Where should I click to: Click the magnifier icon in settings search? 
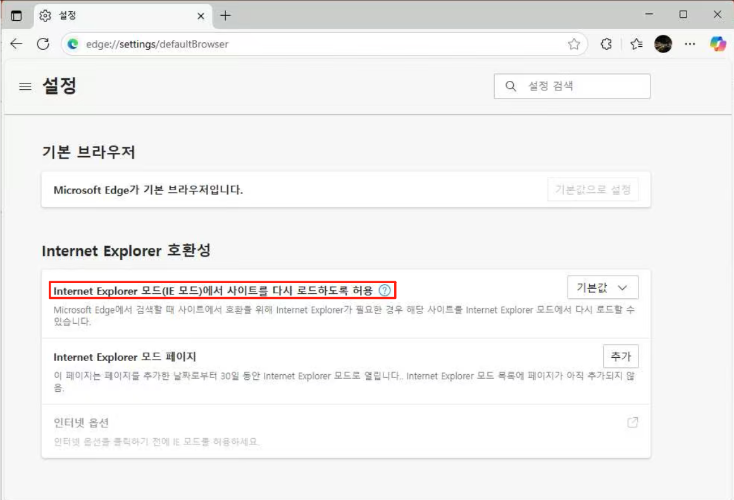(x=511, y=86)
